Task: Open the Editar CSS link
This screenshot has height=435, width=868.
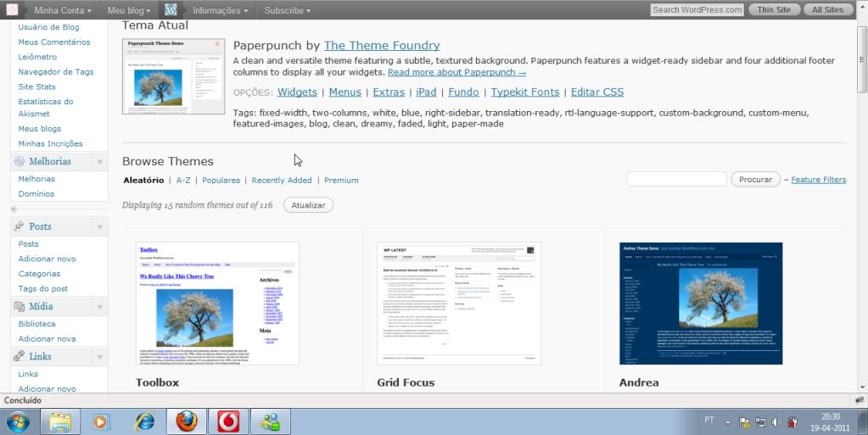Action: coord(596,92)
